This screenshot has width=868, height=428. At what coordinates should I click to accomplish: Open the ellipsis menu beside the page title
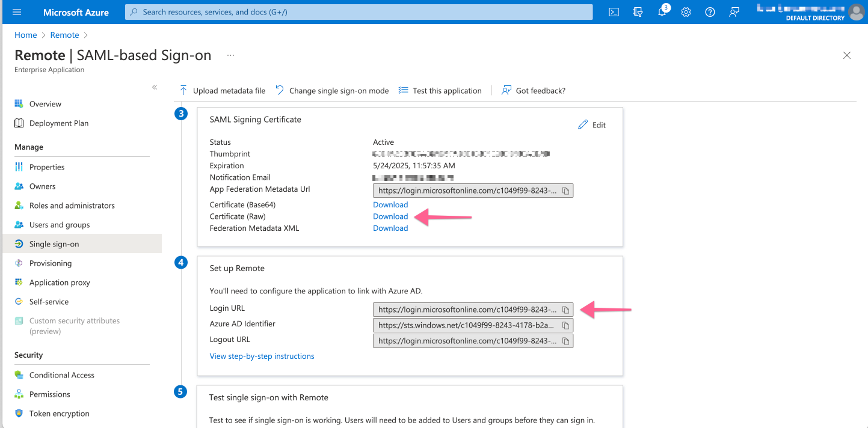230,55
